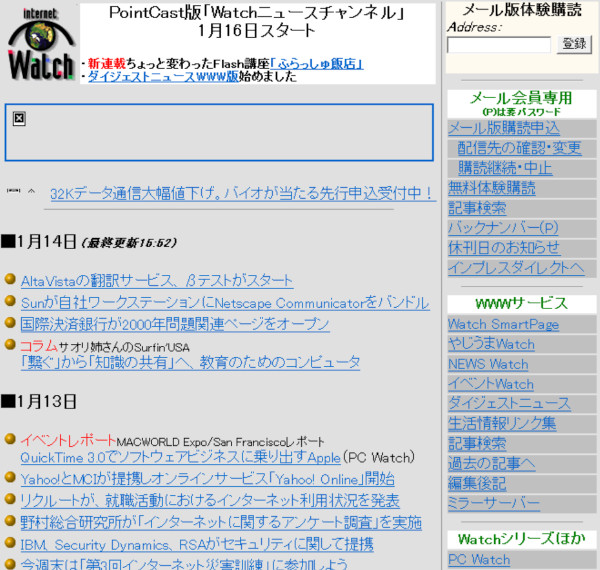This screenshot has height=570, width=600.
Task: Click the WWWサービス section header
Action: click(x=521, y=303)
